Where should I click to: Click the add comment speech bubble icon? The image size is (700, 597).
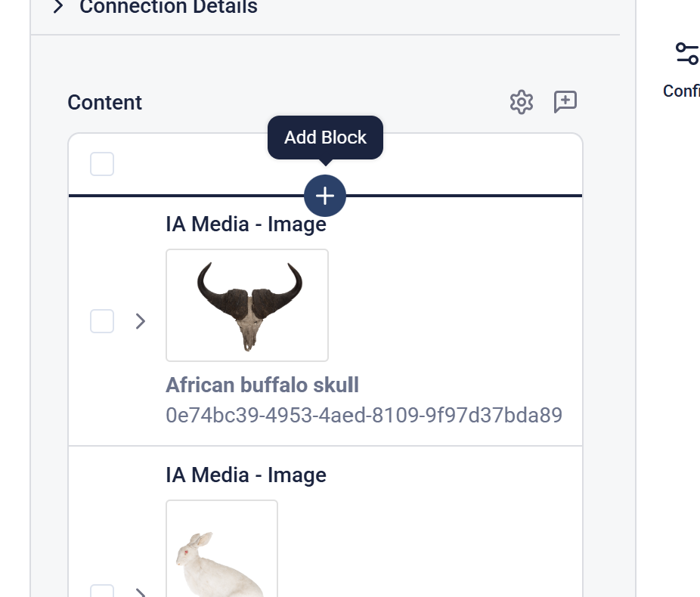[565, 102]
